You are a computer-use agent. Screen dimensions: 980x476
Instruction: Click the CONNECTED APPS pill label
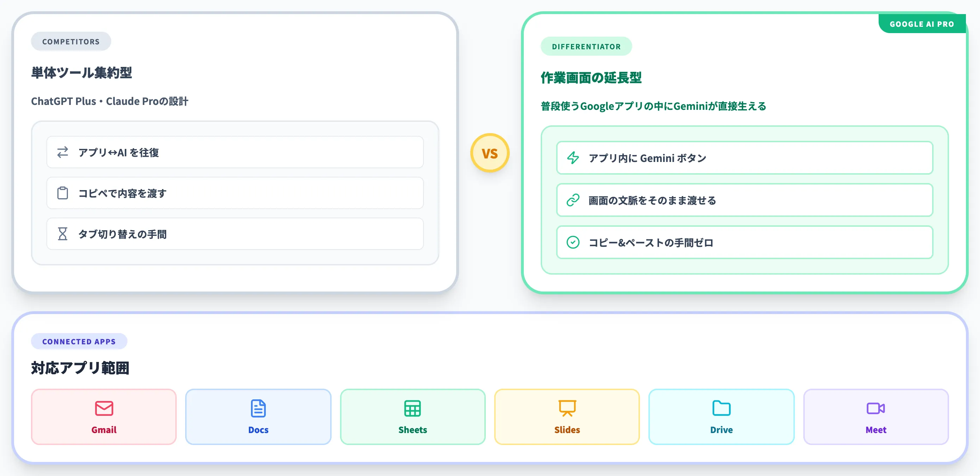pos(79,341)
